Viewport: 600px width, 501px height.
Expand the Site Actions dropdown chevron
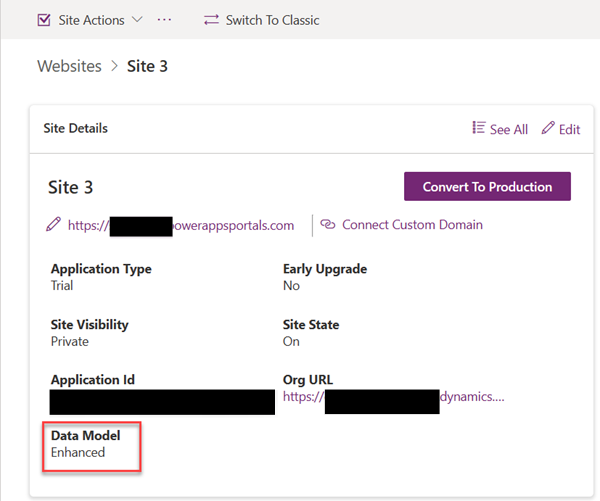pyautogui.click(x=137, y=20)
